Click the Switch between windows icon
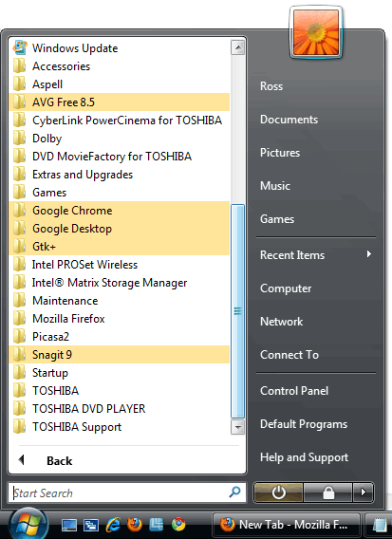The height and width of the screenshot is (539, 392). pyautogui.click(x=91, y=525)
